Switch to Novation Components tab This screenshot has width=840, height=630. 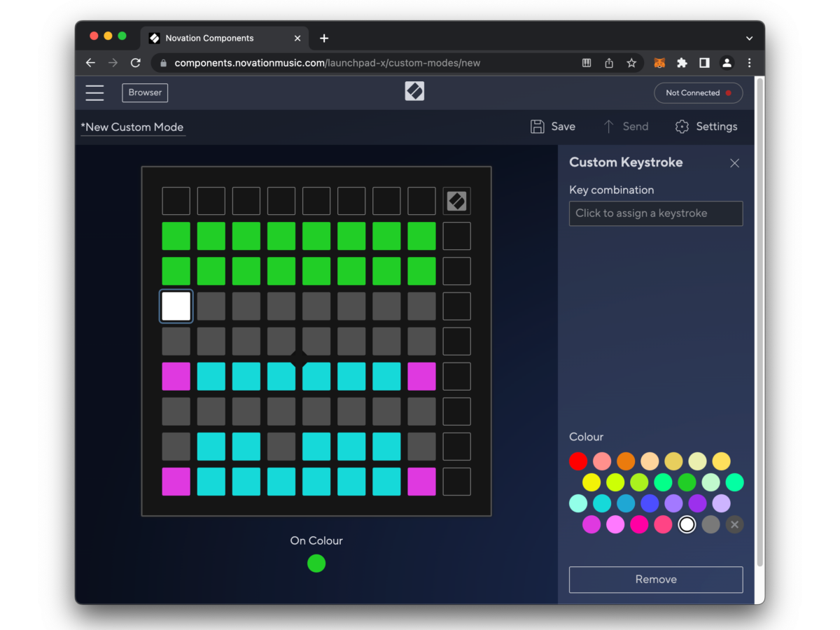click(x=210, y=38)
